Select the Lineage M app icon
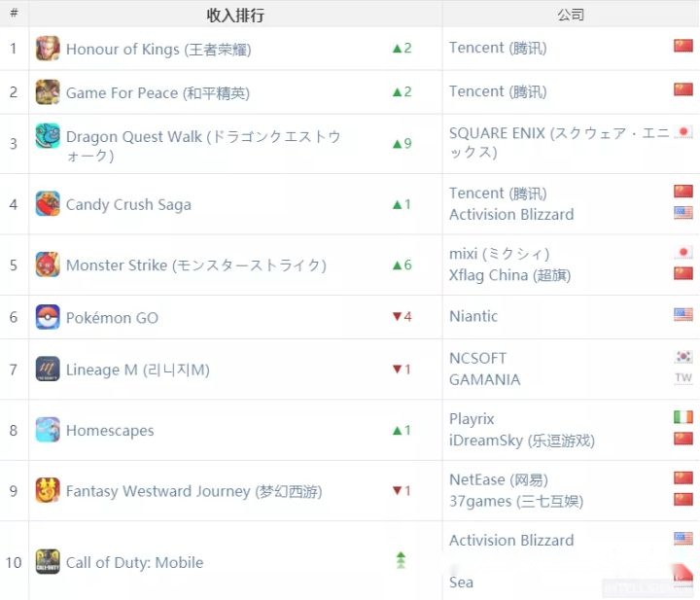The height and width of the screenshot is (600, 700). (x=48, y=369)
